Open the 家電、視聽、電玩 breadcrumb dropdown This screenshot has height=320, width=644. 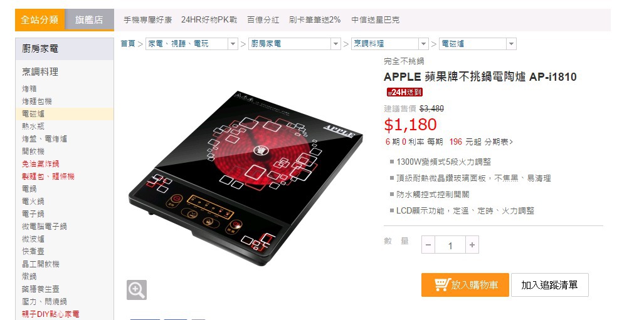point(233,44)
